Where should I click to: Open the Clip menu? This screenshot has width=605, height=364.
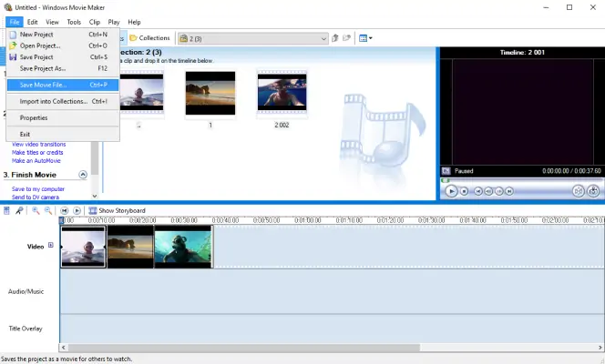coord(95,22)
